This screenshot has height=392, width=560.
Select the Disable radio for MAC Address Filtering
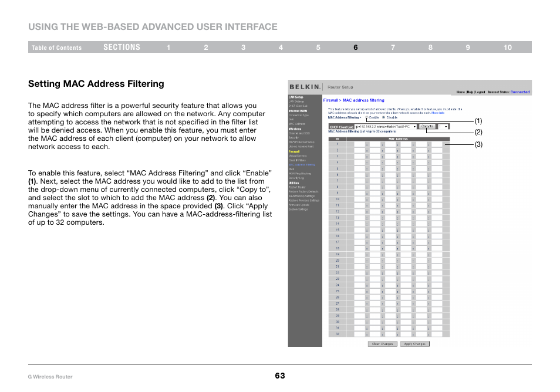pyautogui.click(x=383, y=117)
